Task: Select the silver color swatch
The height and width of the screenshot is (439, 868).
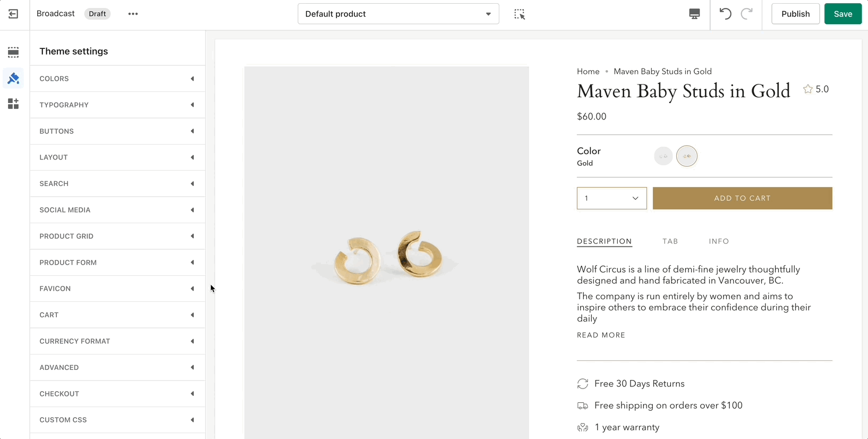Action: pos(663,156)
